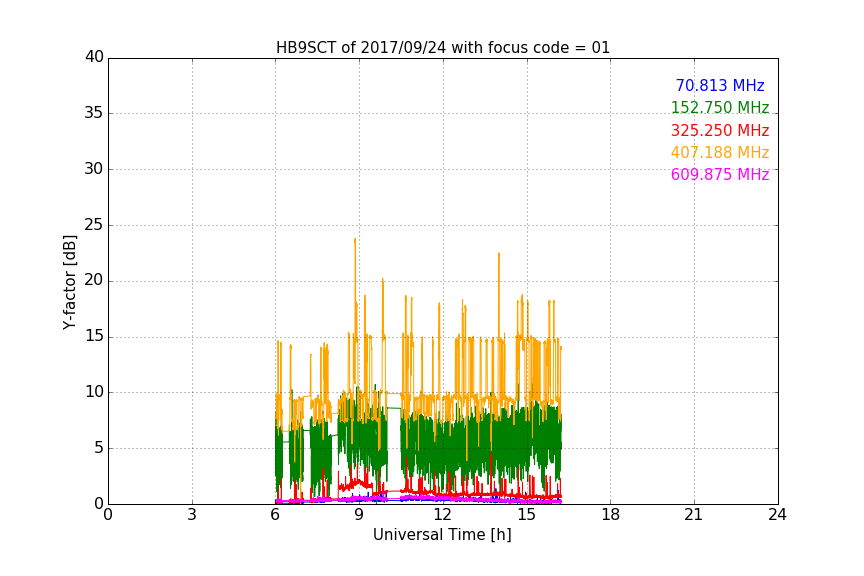The width and height of the screenshot is (864, 576).
Task: Click y-axis tick label 20
Action: pos(94,280)
